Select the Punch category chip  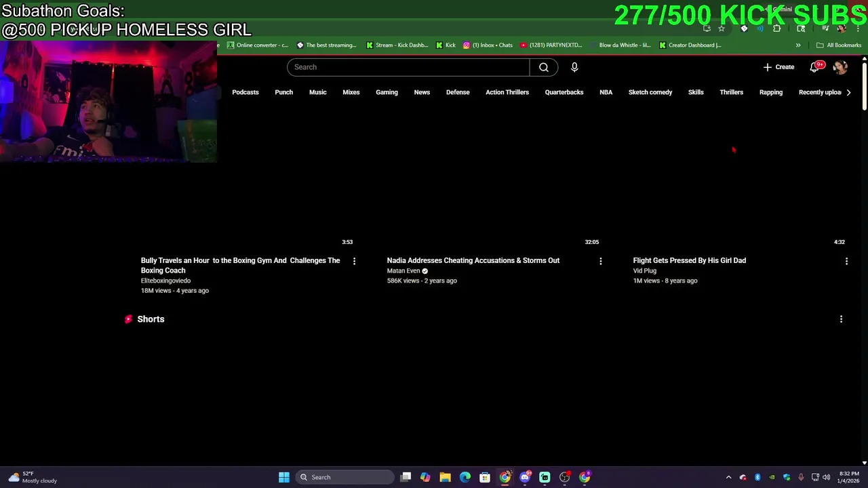point(283,92)
